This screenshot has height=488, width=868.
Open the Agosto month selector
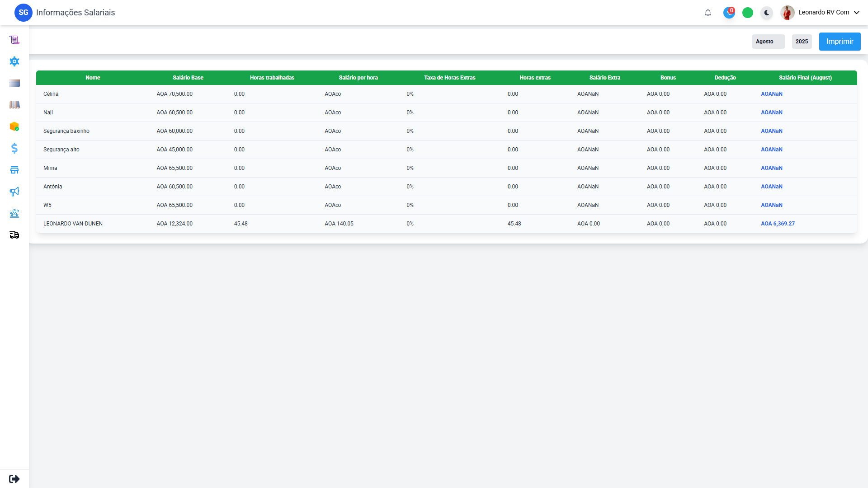coord(768,42)
